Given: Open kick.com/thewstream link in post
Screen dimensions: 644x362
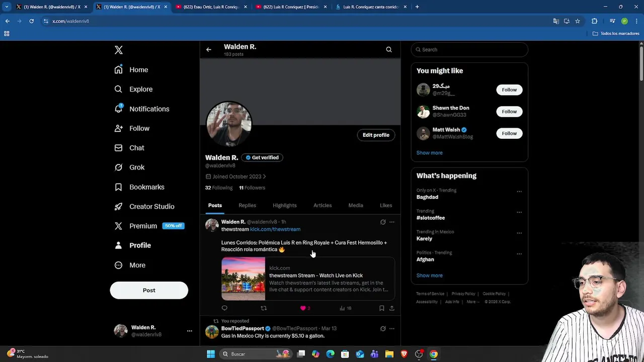Looking at the screenshot, I should (x=275, y=229).
